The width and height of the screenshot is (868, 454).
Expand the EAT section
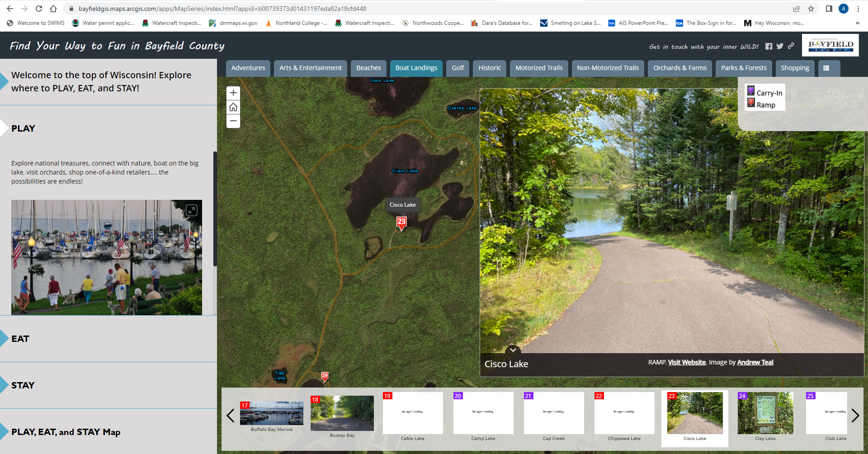tap(108, 339)
